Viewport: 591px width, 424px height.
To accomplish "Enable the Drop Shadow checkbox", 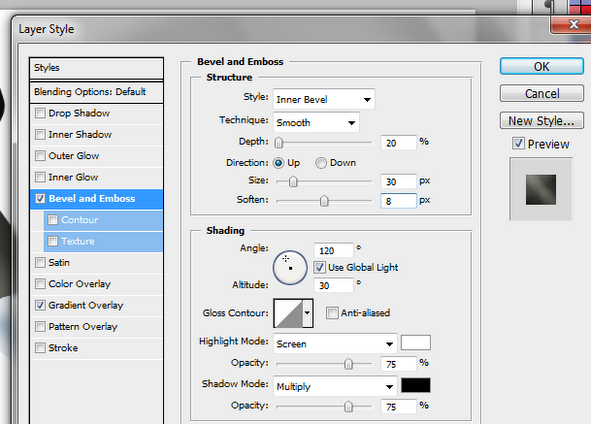I will [40, 113].
